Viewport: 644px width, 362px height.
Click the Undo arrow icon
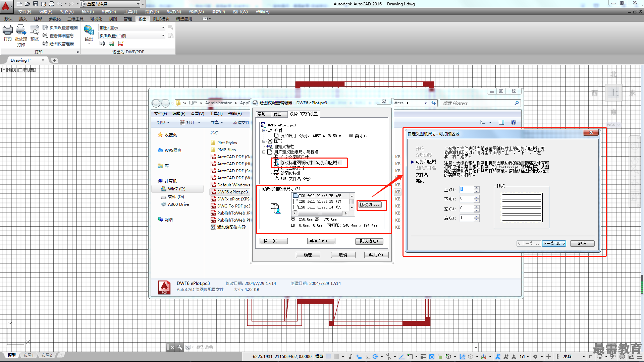(x=59, y=4)
